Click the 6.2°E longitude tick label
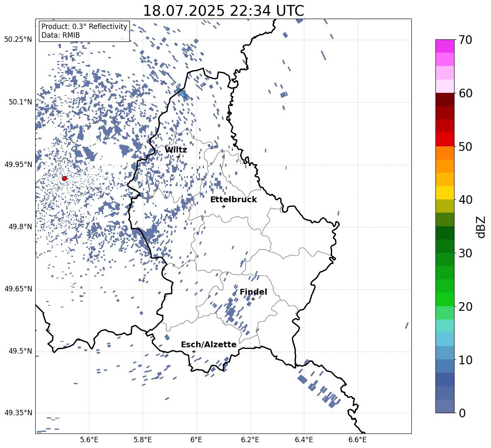491x448 pixels. point(250,440)
